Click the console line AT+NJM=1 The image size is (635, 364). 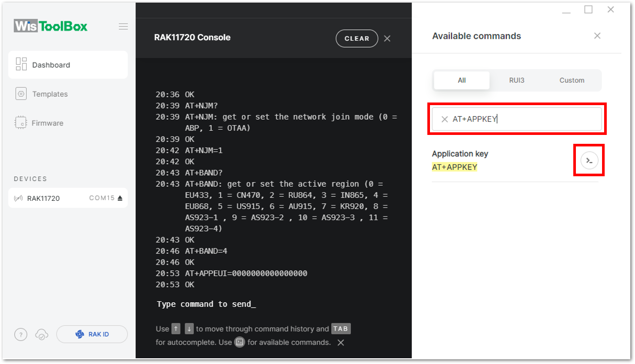[204, 150]
